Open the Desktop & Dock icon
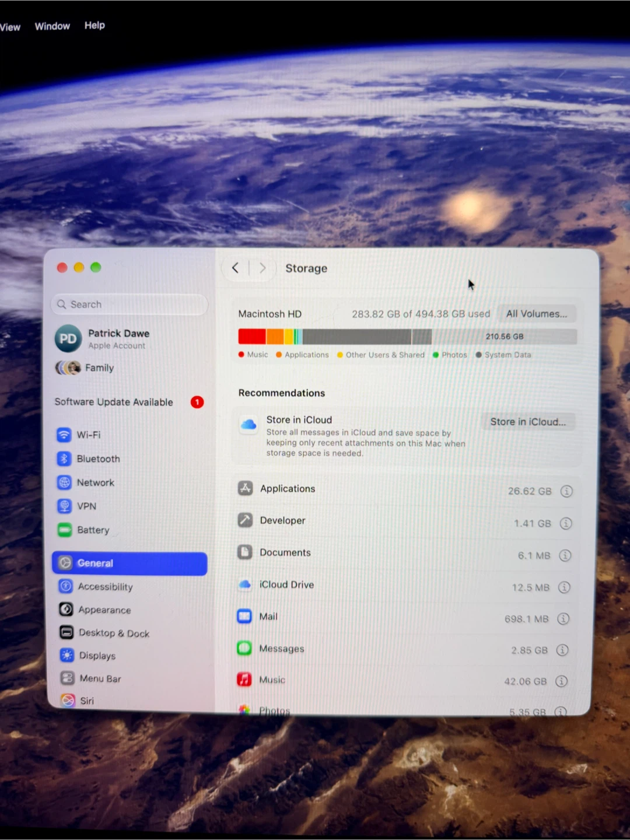630x840 pixels. (x=67, y=632)
